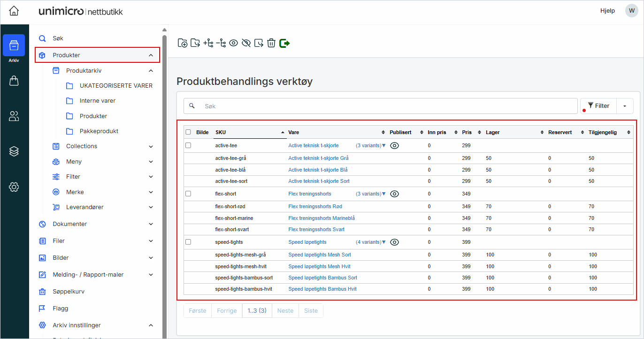644x339 pixels.
Task: Open the shopping bag sidebar icon
Action: [x=14, y=81]
